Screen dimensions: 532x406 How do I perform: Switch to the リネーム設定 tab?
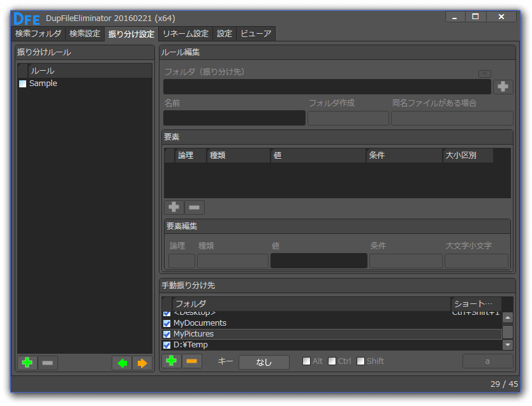[x=186, y=34]
